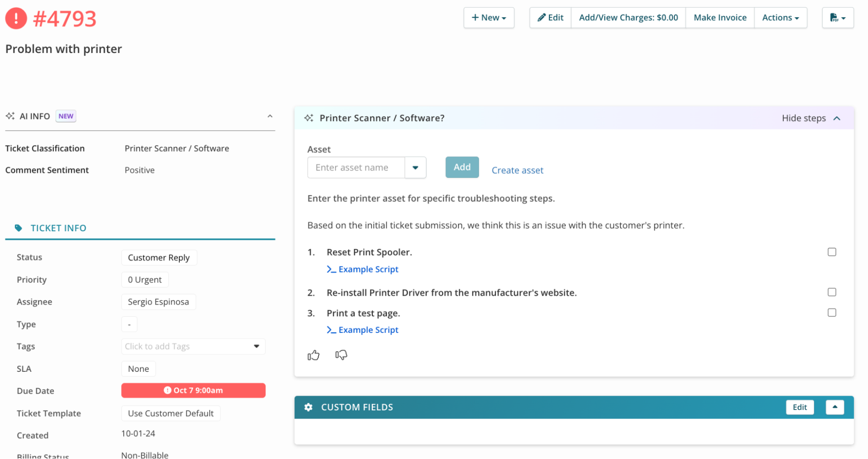Collapse the AI Info section
This screenshot has height=459, width=868.
270,116
